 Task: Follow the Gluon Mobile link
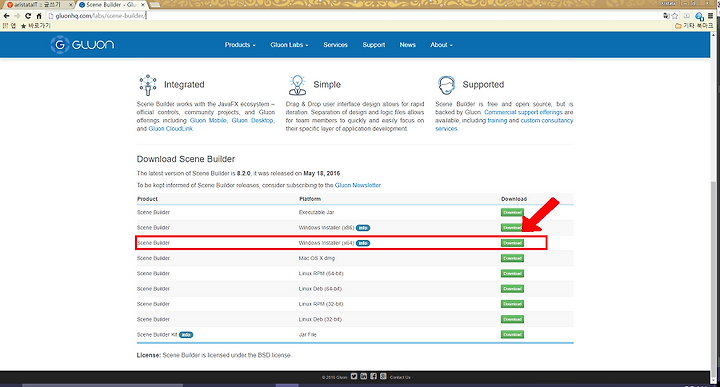click(x=208, y=120)
